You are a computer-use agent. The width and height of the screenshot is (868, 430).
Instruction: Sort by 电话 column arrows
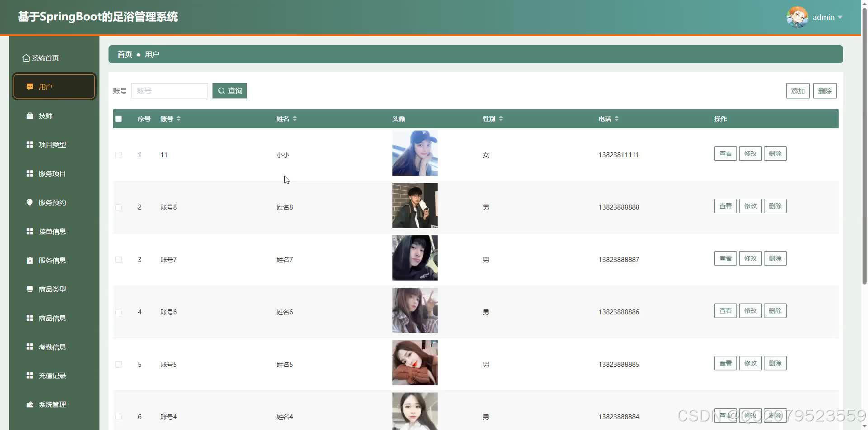point(617,119)
